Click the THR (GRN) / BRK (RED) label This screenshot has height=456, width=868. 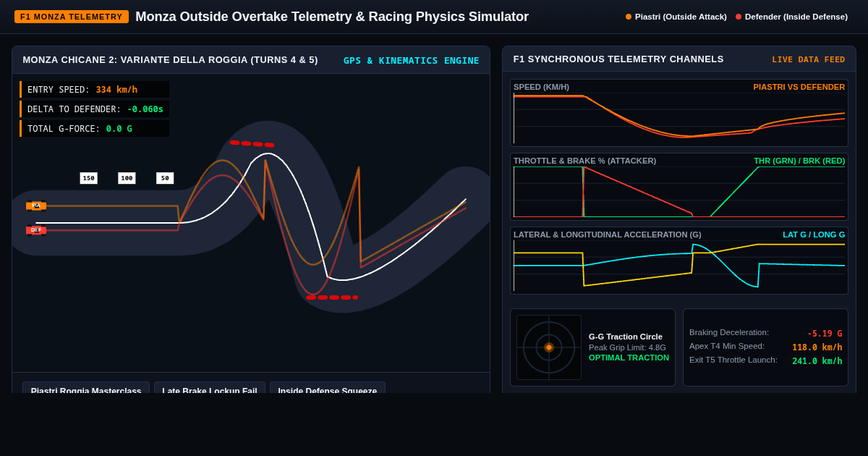799,161
